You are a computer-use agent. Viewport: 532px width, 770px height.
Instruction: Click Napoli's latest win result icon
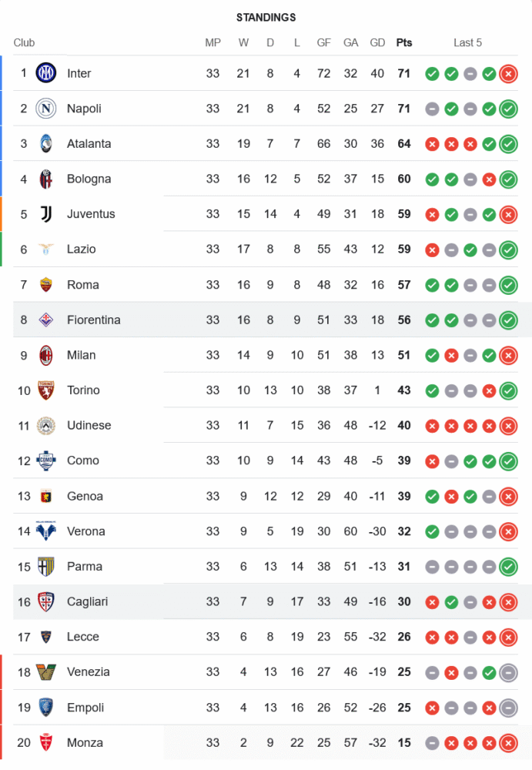(x=508, y=109)
